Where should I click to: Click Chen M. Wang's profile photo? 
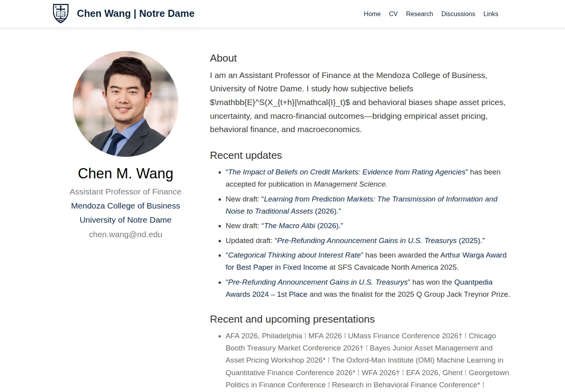click(x=126, y=104)
